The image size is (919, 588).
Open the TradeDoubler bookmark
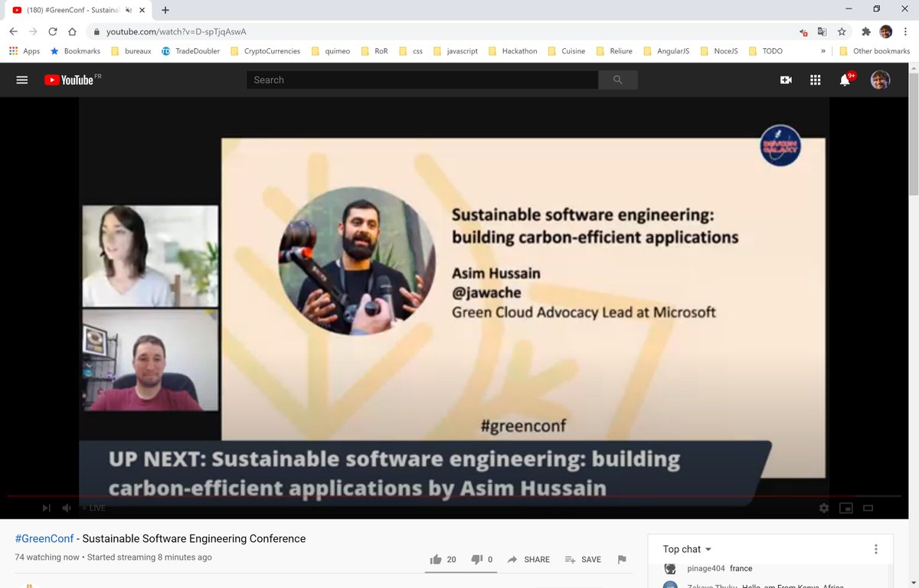pyautogui.click(x=190, y=51)
